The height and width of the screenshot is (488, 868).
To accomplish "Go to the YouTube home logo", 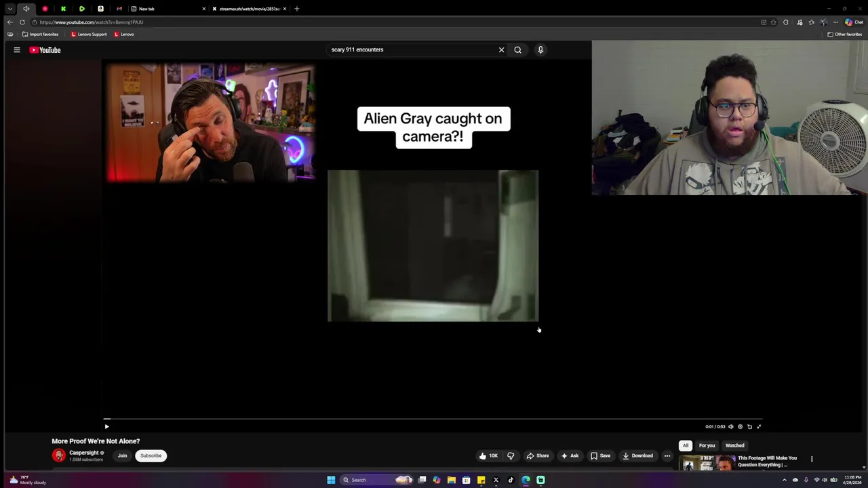I will [x=45, y=49].
